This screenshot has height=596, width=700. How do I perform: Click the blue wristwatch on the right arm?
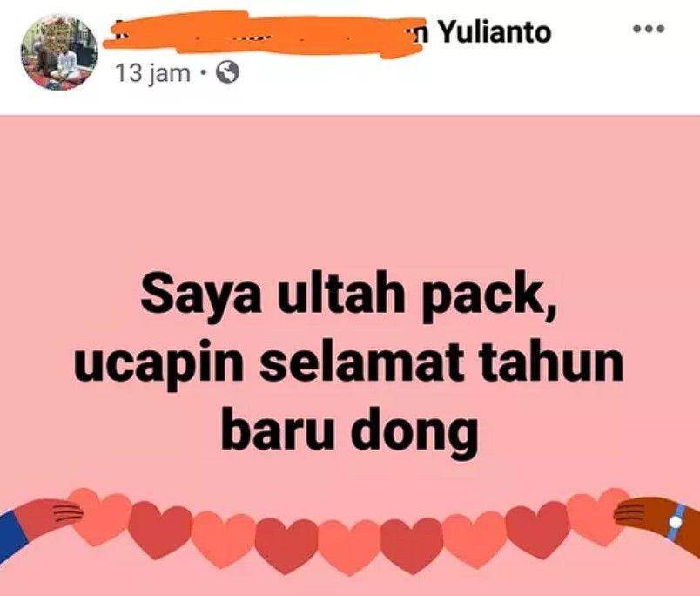point(677,522)
